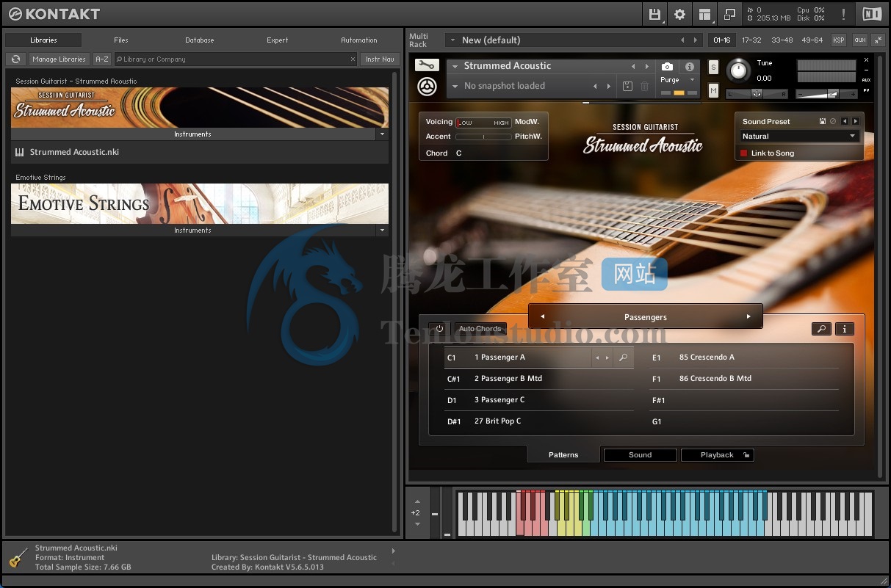Click the Tune knob
891x588 pixels.
click(x=738, y=70)
